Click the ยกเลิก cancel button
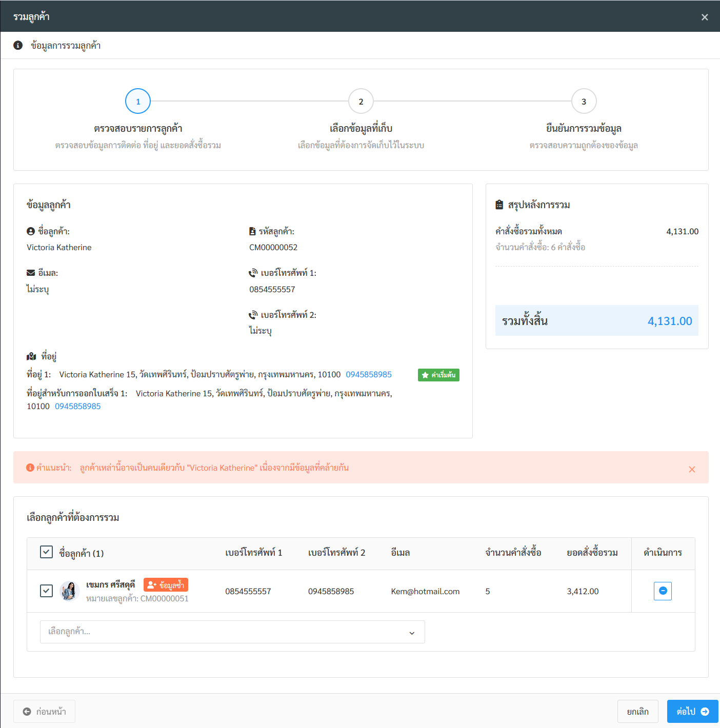This screenshot has width=720, height=728. [x=637, y=712]
